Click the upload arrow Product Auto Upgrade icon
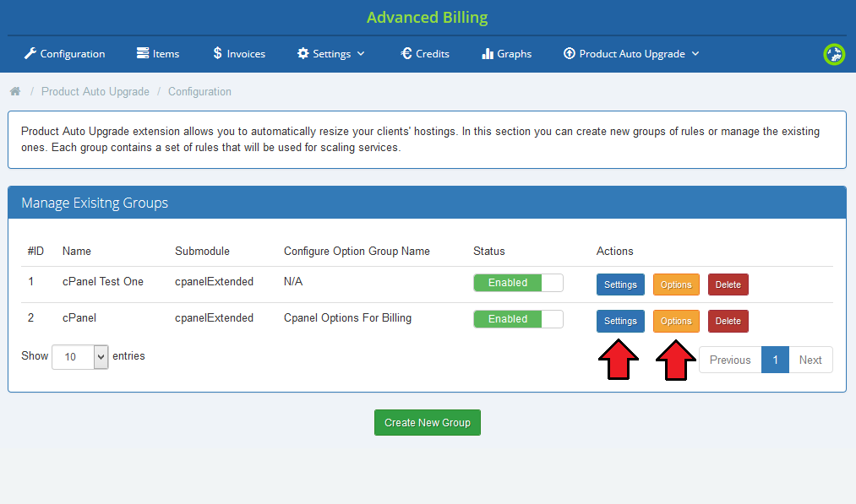Viewport: 856px width, 504px height. pyautogui.click(x=570, y=53)
